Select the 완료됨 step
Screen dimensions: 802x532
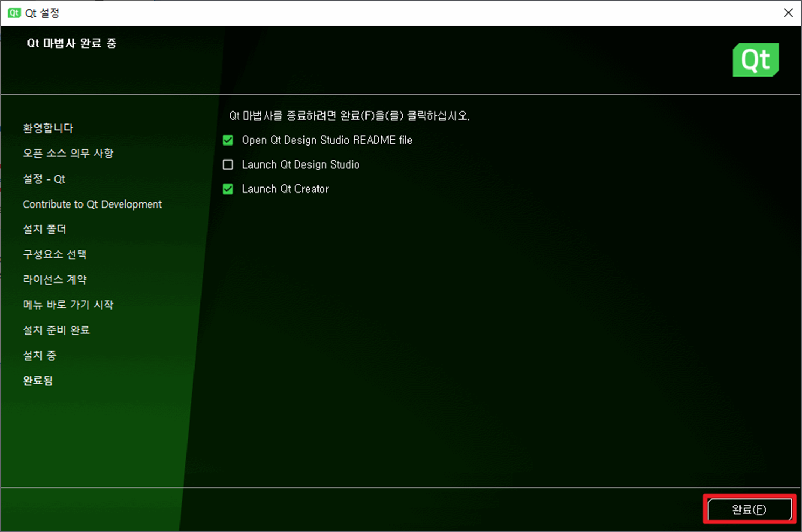click(x=38, y=381)
